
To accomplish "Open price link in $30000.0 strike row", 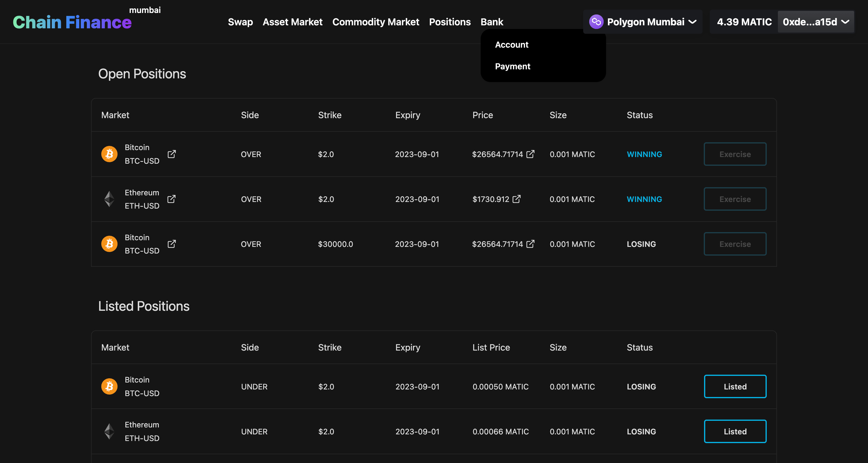I will (x=530, y=244).
